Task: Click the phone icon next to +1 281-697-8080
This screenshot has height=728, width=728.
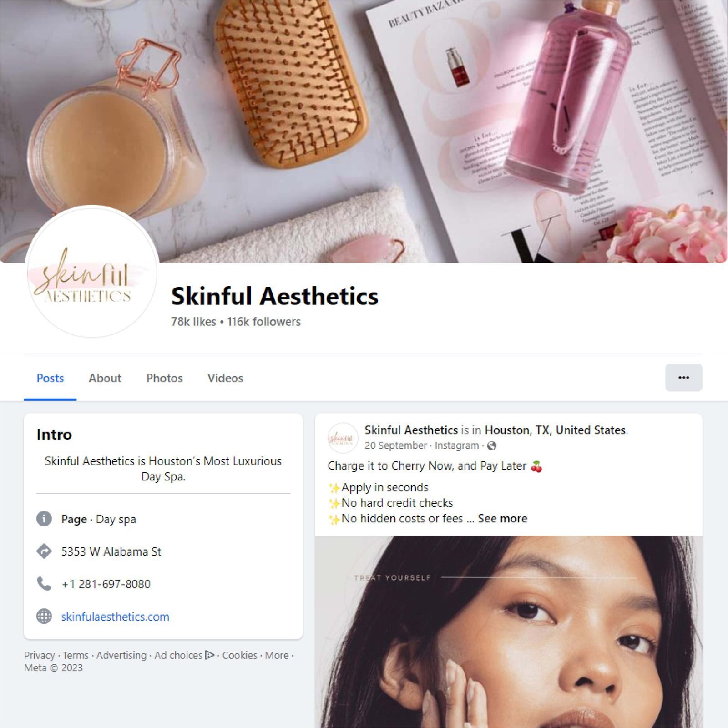Action: [44, 584]
